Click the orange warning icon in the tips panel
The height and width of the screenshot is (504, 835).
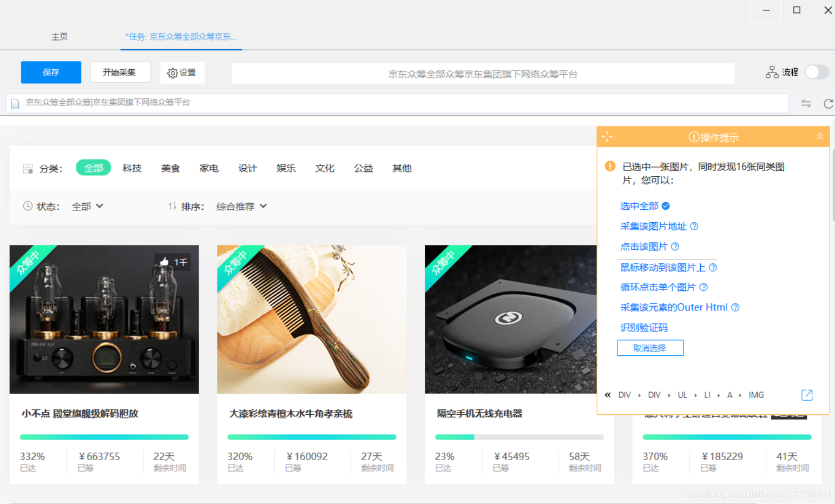(x=610, y=166)
